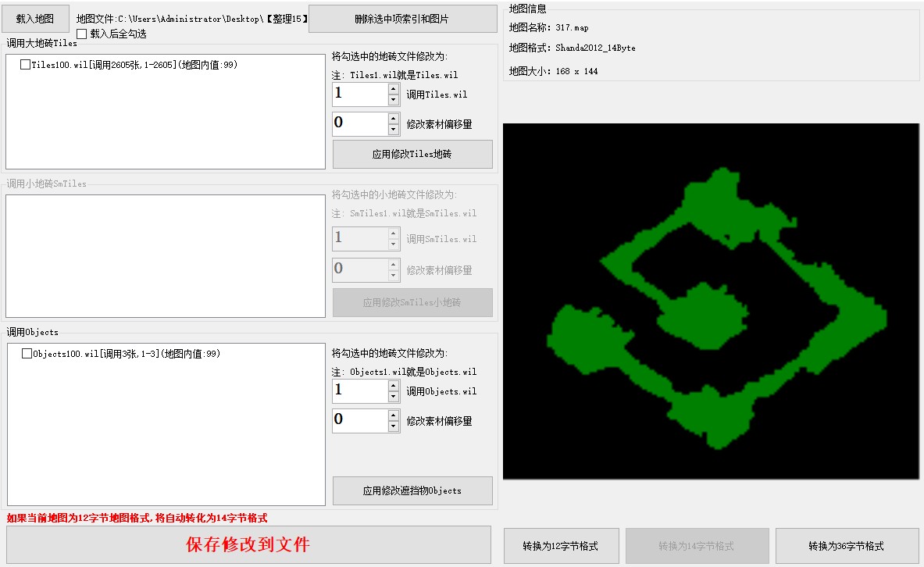The width and height of the screenshot is (924, 567).
Task: Decrease Tiles 修改素材偏移量 with down arrow
Action: [x=394, y=130]
